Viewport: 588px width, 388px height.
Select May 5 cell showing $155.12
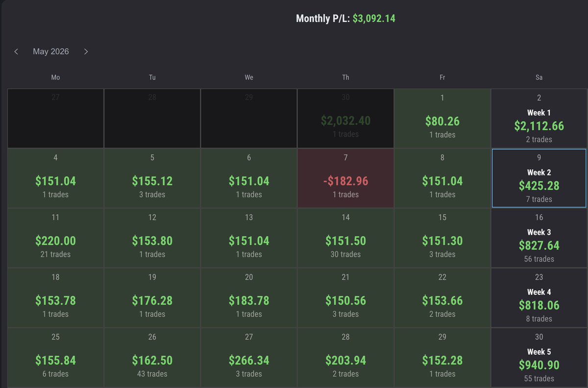(x=152, y=178)
